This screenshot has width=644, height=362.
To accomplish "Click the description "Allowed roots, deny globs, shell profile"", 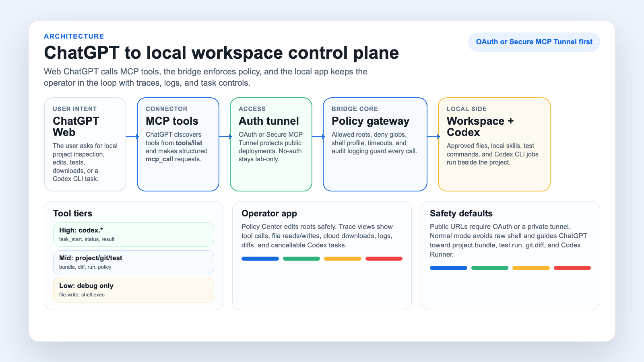I will tap(374, 143).
